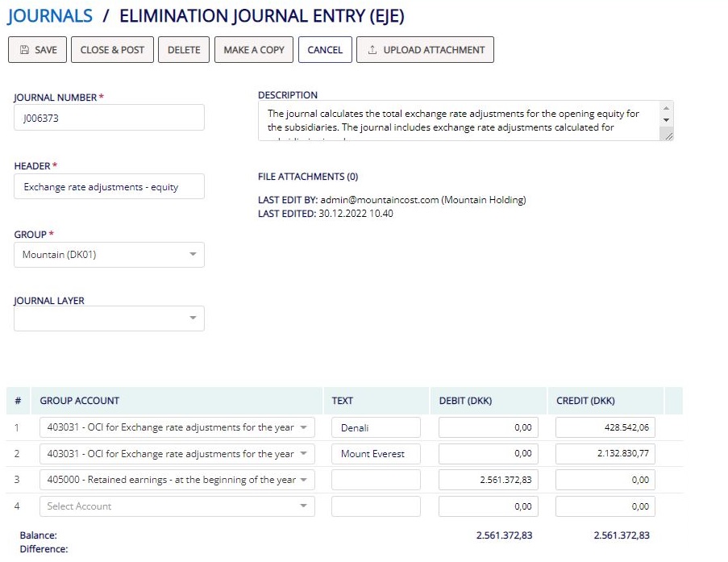The width and height of the screenshot is (728, 562).
Task: Open the Select Account dropdown in row 4
Action: click(177, 506)
